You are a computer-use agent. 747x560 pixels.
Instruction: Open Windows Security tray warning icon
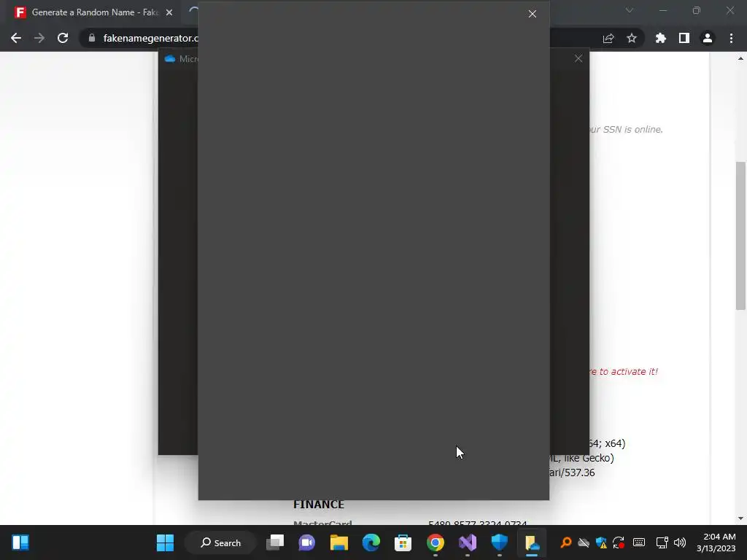pos(601,542)
